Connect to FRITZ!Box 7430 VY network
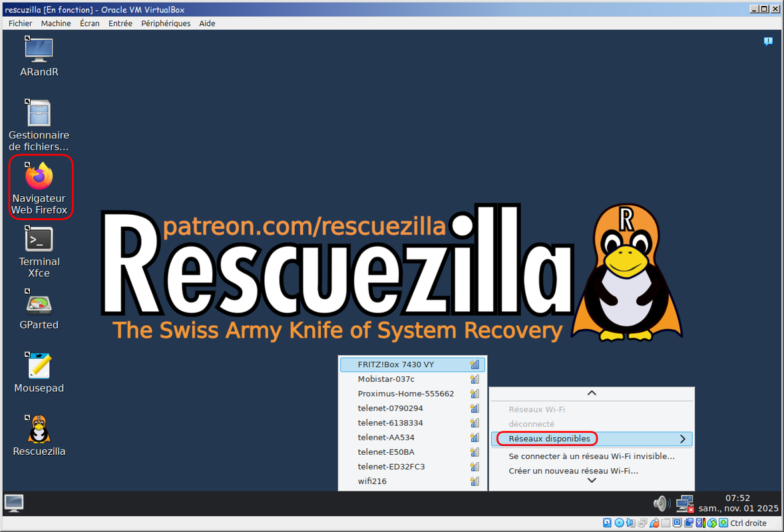 click(413, 364)
